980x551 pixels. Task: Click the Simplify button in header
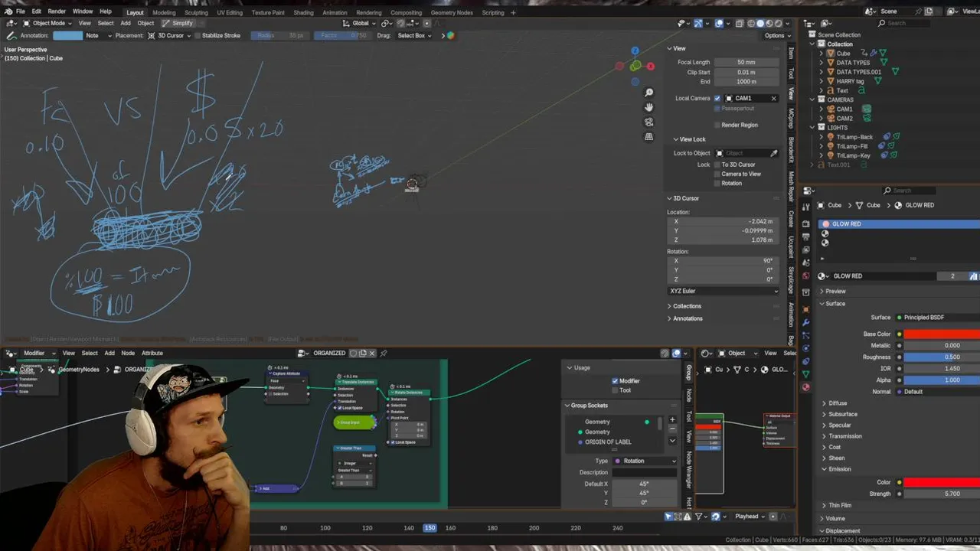178,23
